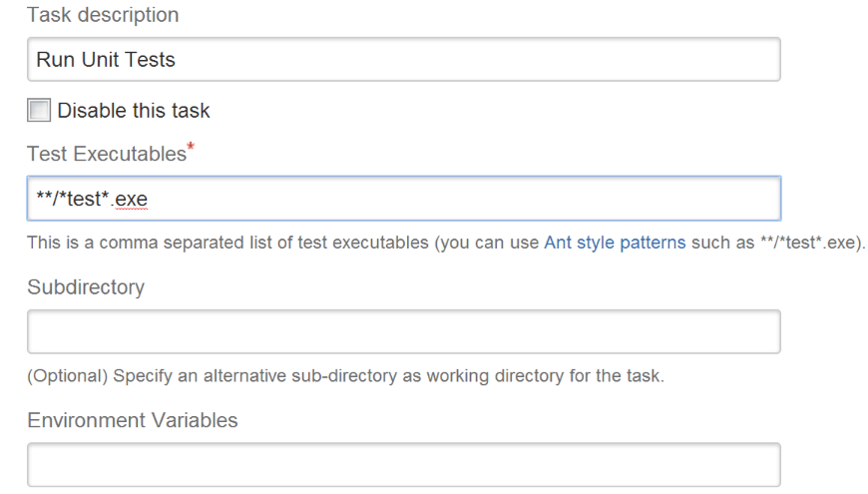
Task: Click the Environment Variables text box
Action: click(x=403, y=465)
